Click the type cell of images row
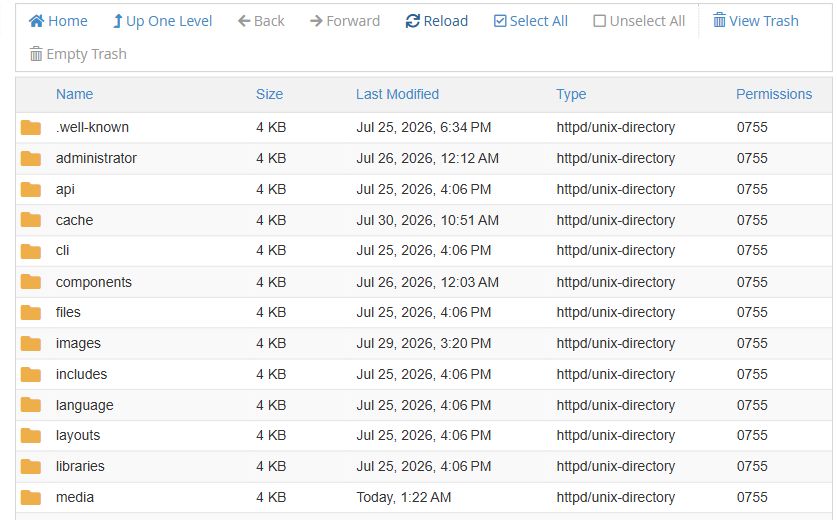Image resolution: width=837 pixels, height=520 pixels. [615, 343]
